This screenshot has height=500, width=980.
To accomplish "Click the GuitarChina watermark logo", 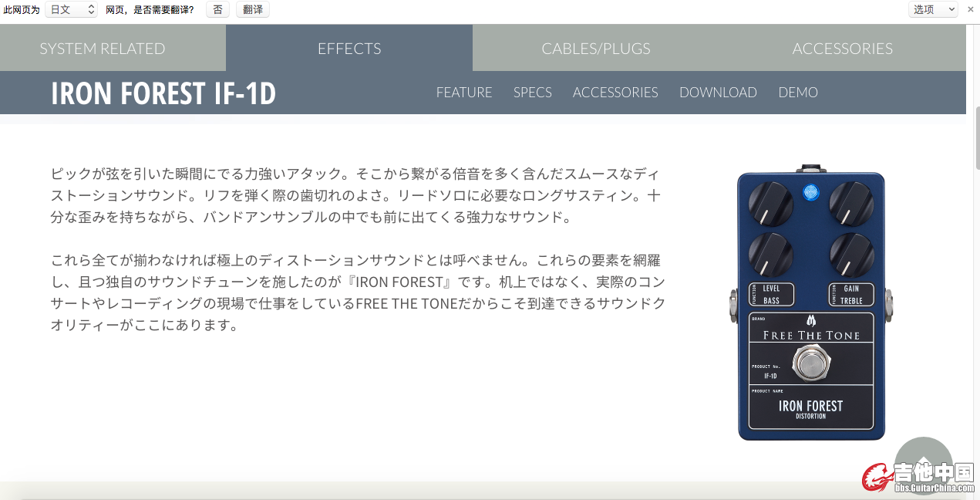I will (918, 476).
